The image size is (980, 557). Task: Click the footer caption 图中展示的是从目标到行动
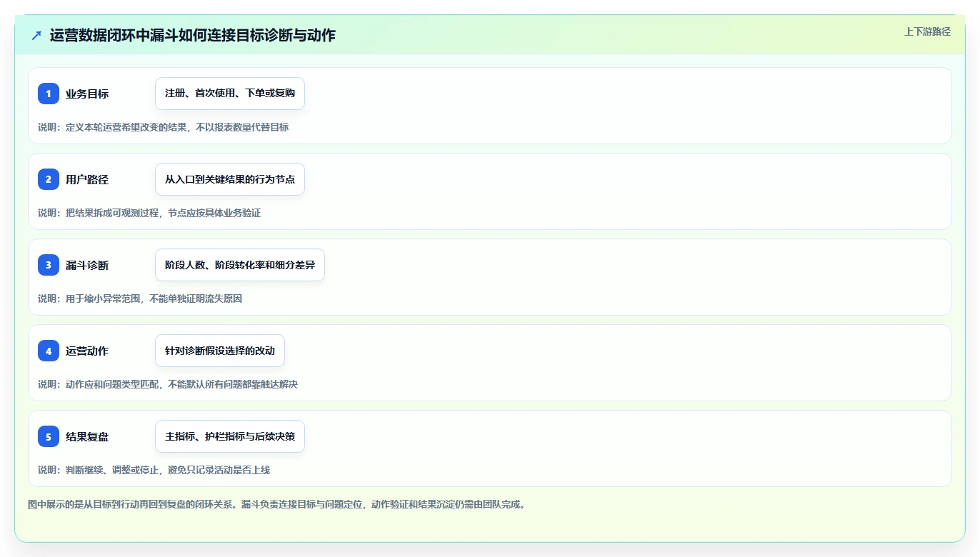(277, 504)
